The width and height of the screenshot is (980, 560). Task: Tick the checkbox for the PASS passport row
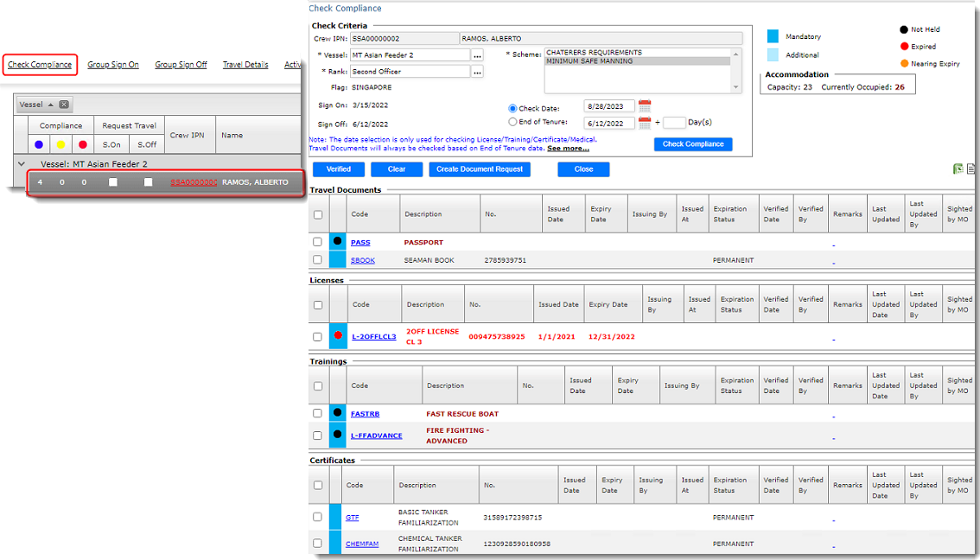click(318, 242)
